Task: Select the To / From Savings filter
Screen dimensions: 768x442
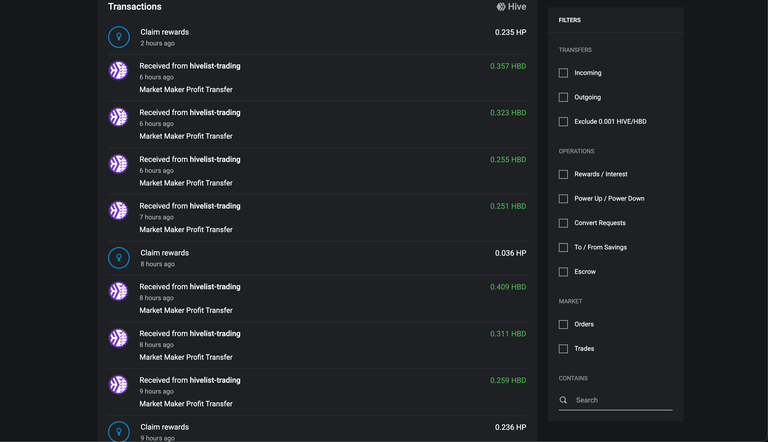Action: click(563, 247)
